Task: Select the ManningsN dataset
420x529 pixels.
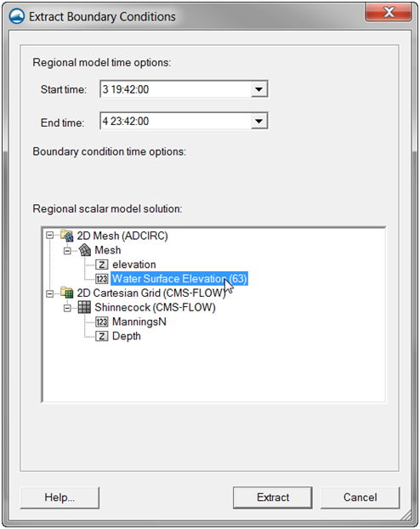Action: [x=139, y=321]
